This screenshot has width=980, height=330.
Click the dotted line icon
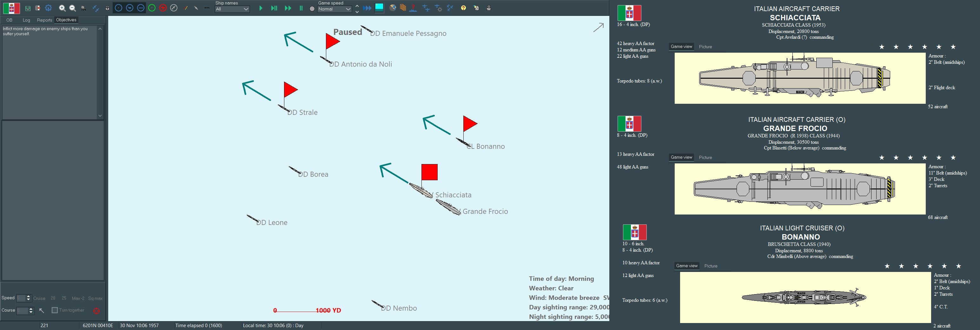pos(207,8)
